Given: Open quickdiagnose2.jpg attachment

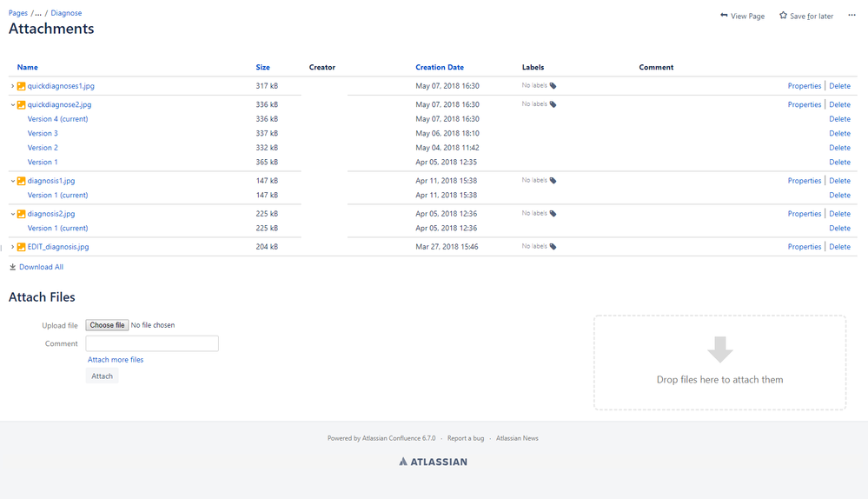Looking at the screenshot, I should (59, 104).
